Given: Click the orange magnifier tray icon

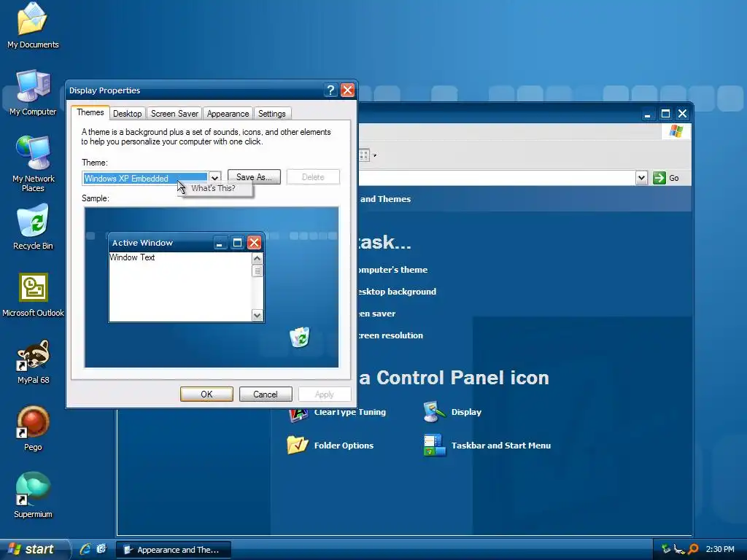Looking at the screenshot, I should pos(694,549).
